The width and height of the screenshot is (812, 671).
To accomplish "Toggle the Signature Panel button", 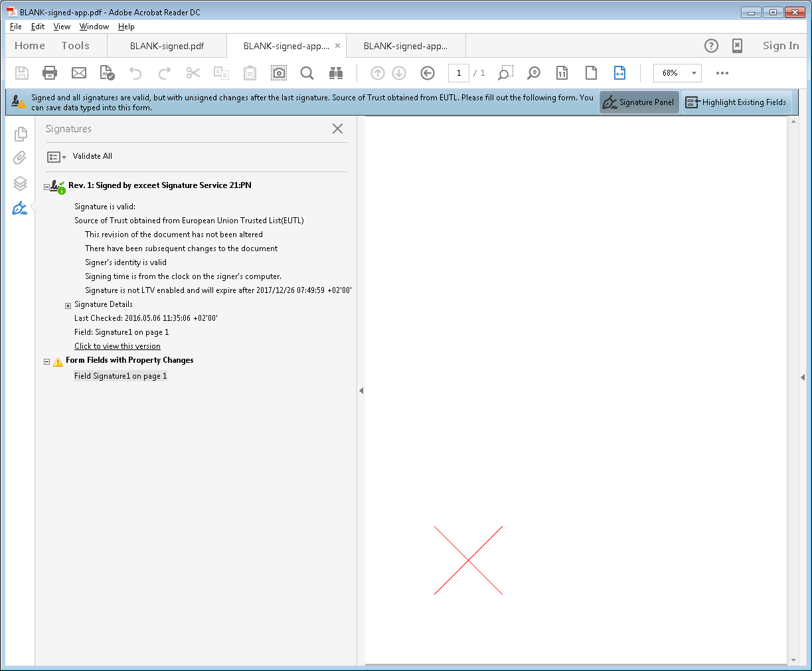I will [639, 102].
